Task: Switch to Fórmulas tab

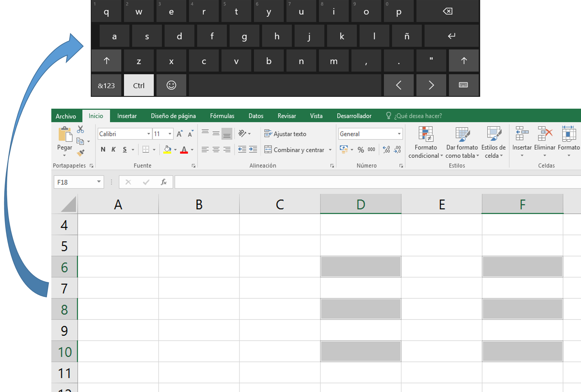Action: pyautogui.click(x=222, y=116)
